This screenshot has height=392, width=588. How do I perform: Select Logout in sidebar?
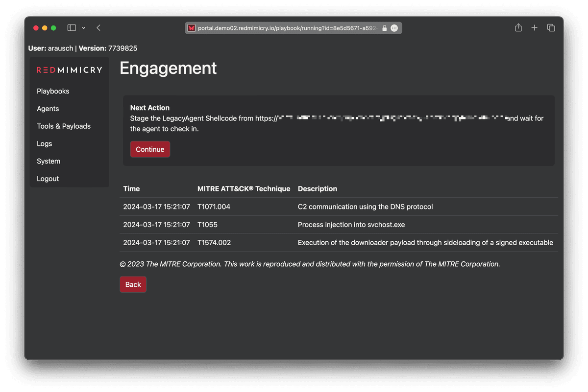(48, 179)
